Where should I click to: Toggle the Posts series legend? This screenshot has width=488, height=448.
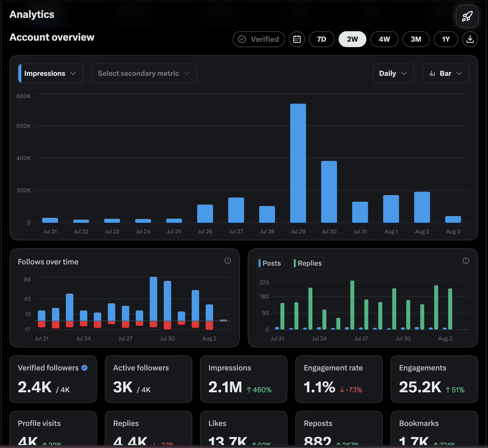(x=270, y=263)
